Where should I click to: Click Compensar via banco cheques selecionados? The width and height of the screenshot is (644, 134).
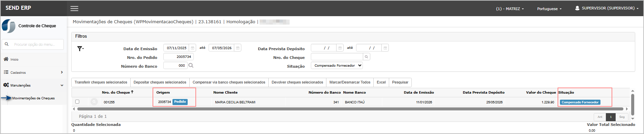[x=229, y=82]
